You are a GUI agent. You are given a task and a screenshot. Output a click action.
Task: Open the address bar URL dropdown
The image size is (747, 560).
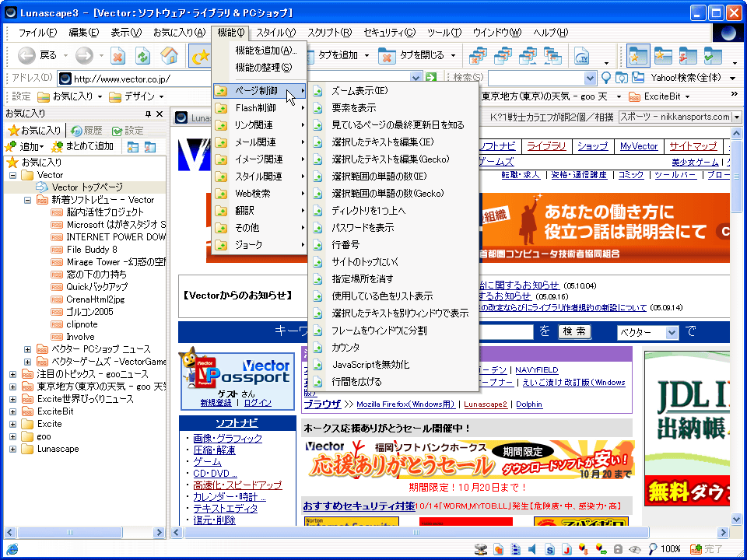tap(416, 78)
